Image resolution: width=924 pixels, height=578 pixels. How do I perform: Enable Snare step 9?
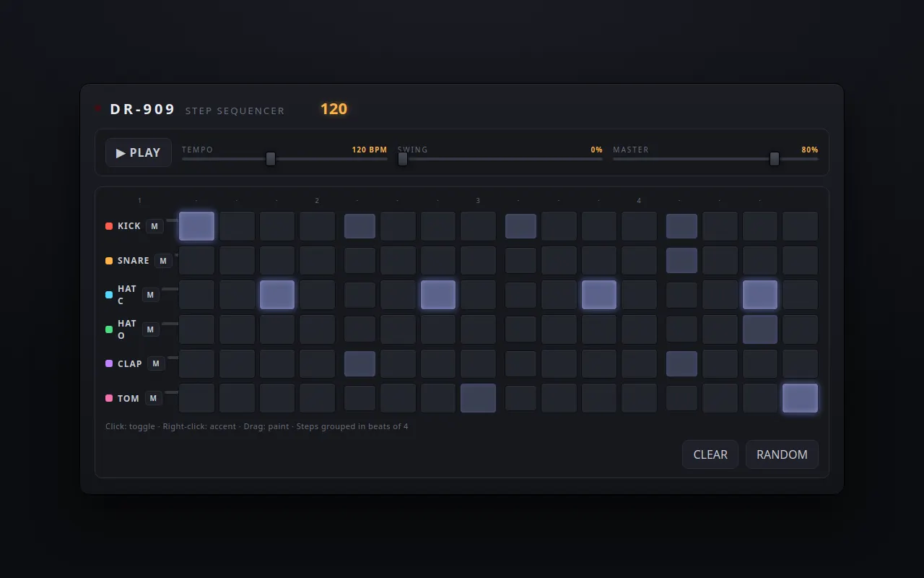[x=520, y=261]
